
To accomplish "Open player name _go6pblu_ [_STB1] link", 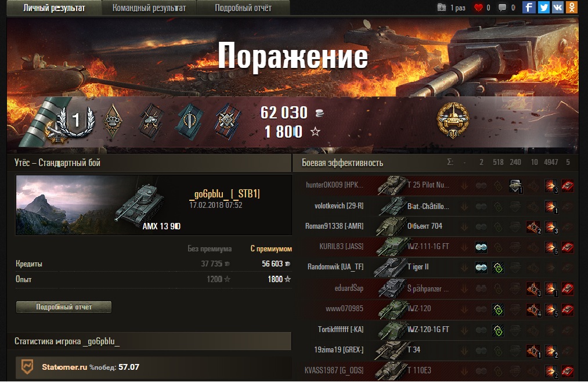I will point(224,193).
